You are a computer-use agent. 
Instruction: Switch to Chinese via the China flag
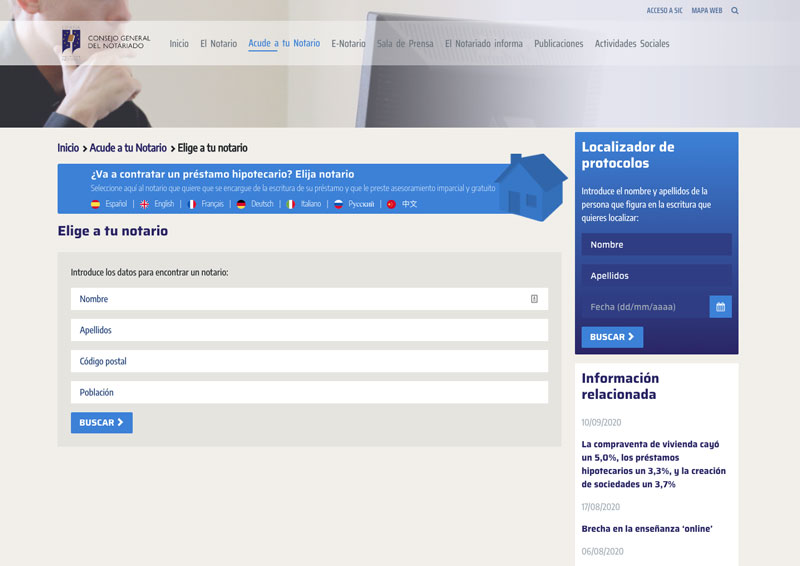[x=391, y=204]
